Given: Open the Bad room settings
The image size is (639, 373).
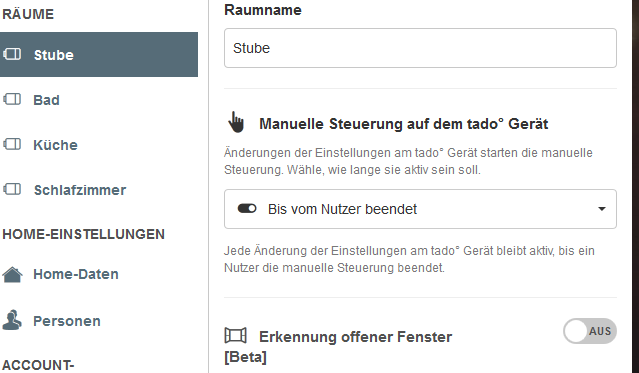Looking at the screenshot, I should click(x=99, y=100).
